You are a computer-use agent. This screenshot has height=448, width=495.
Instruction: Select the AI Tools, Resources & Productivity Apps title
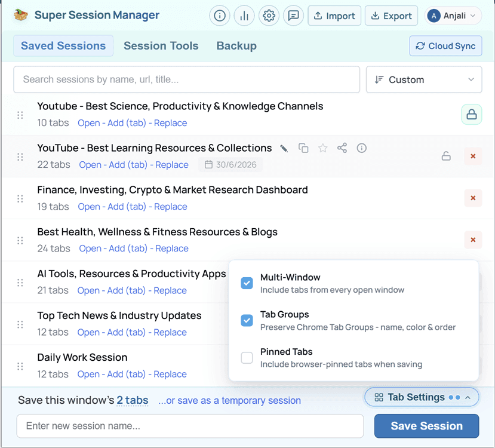point(131,274)
